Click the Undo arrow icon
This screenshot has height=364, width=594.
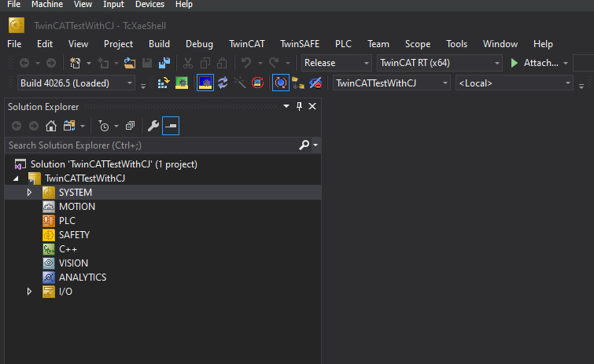(246, 63)
